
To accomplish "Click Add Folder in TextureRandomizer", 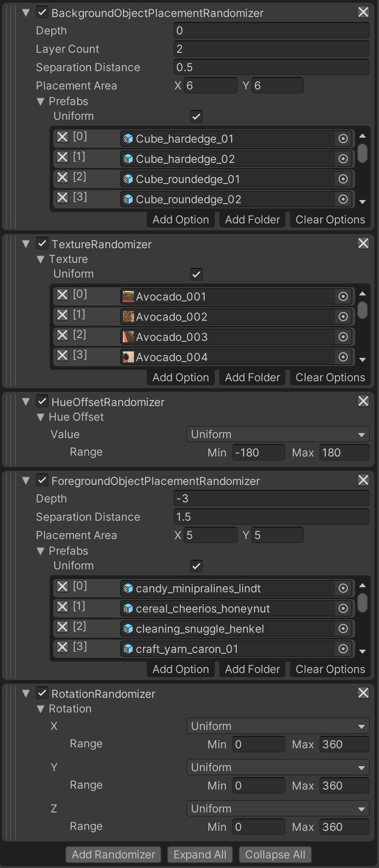I will click(252, 378).
